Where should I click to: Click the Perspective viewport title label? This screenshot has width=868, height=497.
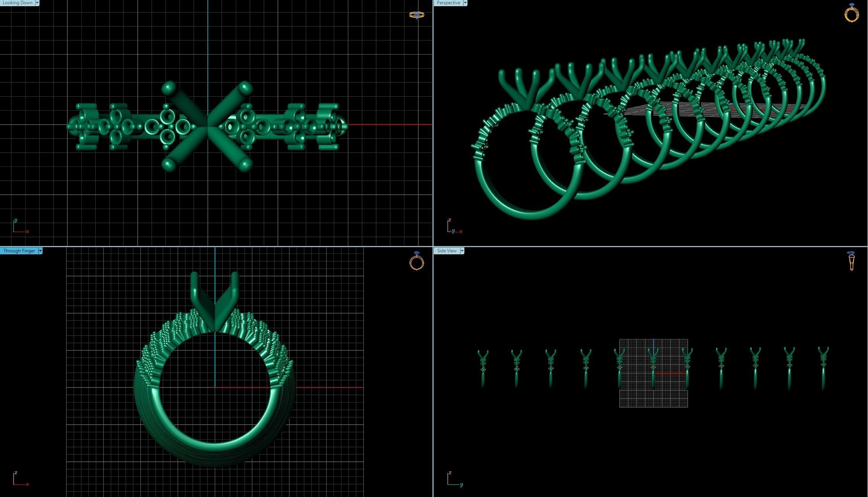[448, 3]
